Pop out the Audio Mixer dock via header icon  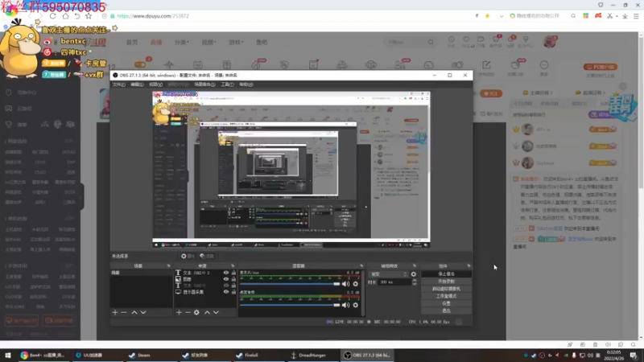[x=361, y=266]
